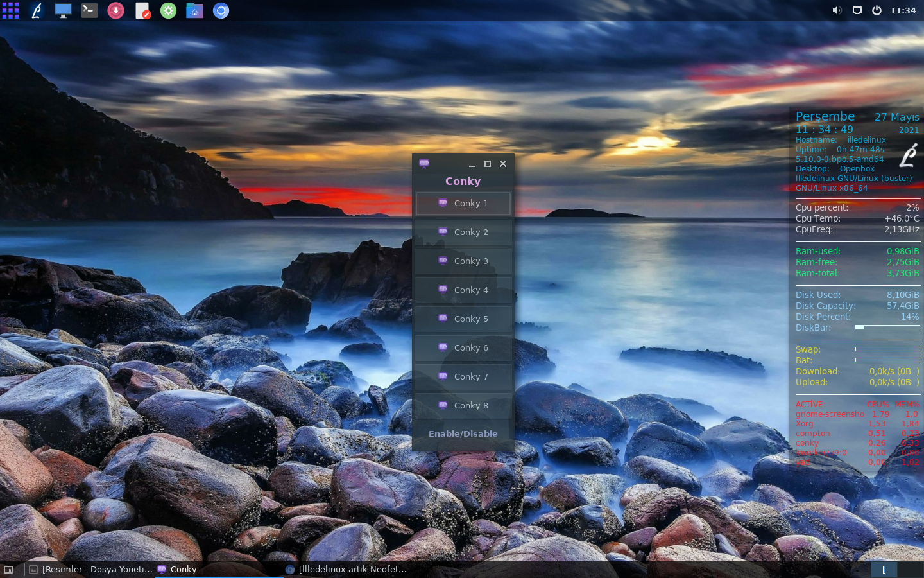Toggle Conky 7 button
The image size is (924, 578).
pos(463,377)
